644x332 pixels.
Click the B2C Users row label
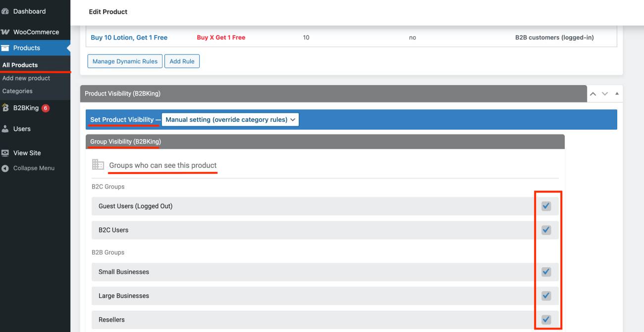point(113,230)
